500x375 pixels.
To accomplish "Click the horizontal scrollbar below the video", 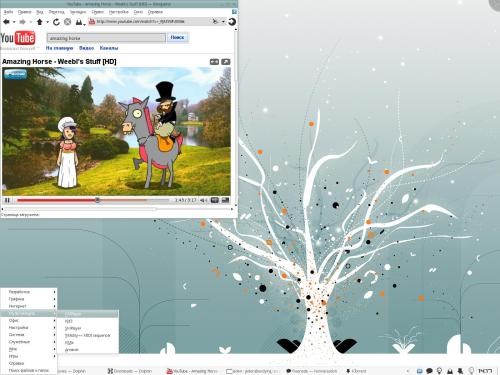I will point(117,209).
